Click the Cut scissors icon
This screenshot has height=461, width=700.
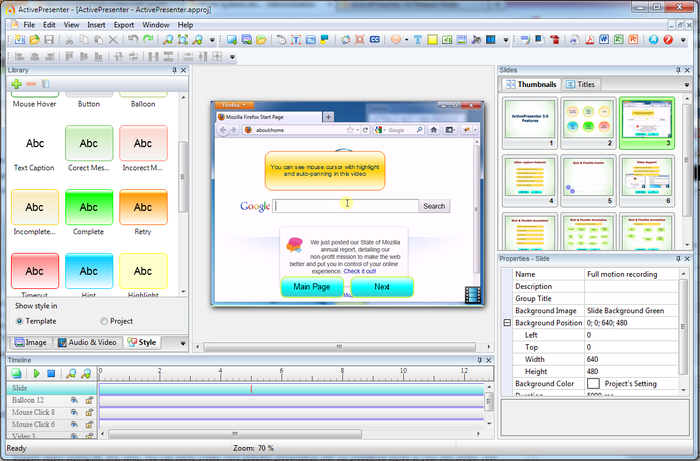point(68,40)
